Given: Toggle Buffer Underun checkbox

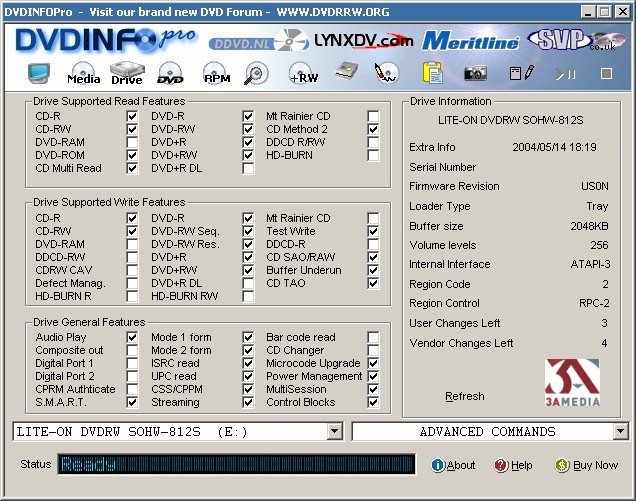Looking at the screenshot, I should [373, 270].
